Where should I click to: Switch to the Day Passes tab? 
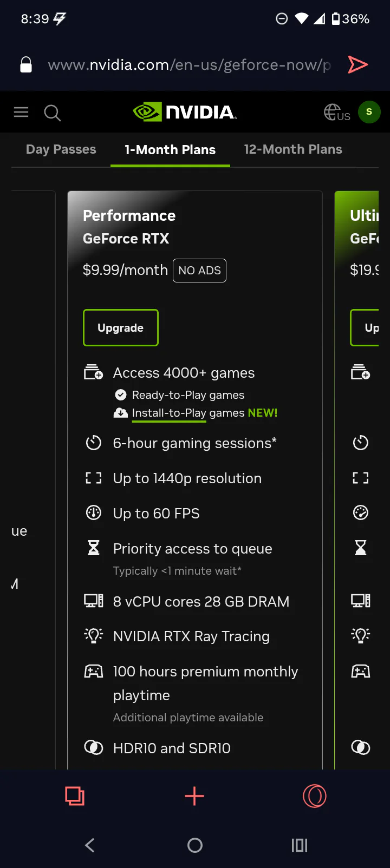click(x=61, y=149)
